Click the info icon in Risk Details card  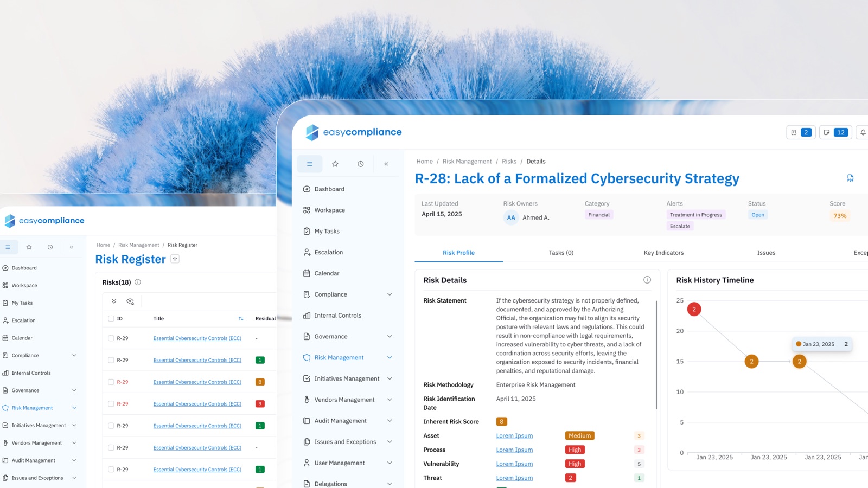tap(647, 280)
